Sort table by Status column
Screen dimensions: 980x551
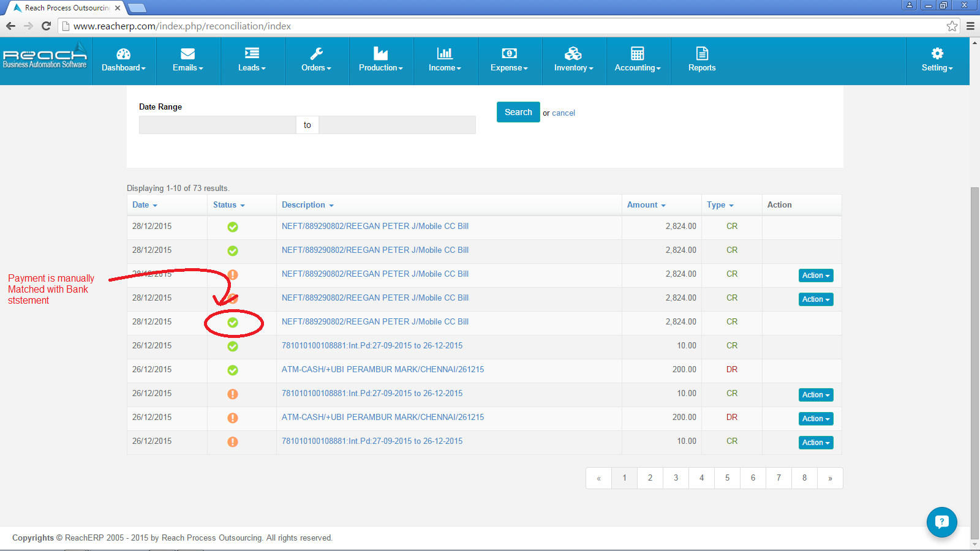pos(228,205)
